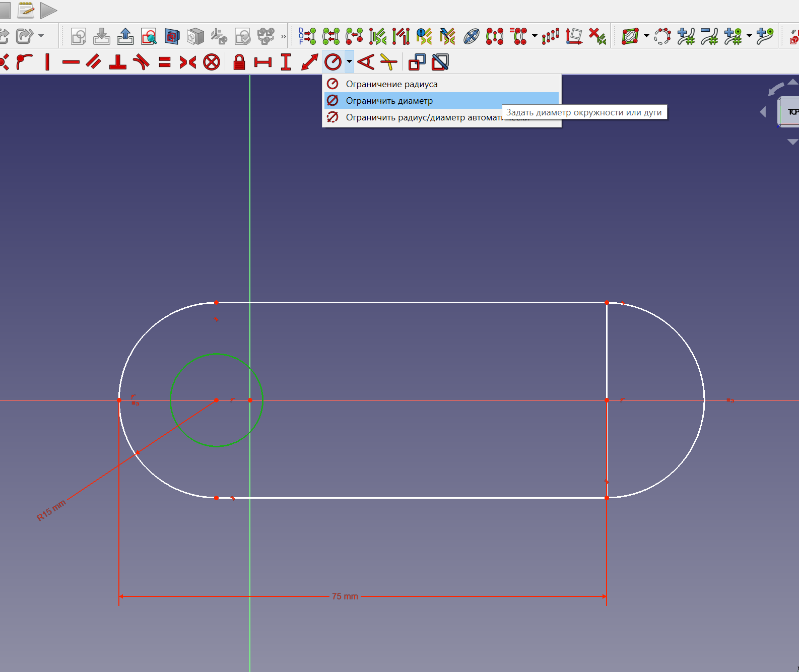
Task: Click the sketch Symmetry tool icon
Action: point(495,36)
